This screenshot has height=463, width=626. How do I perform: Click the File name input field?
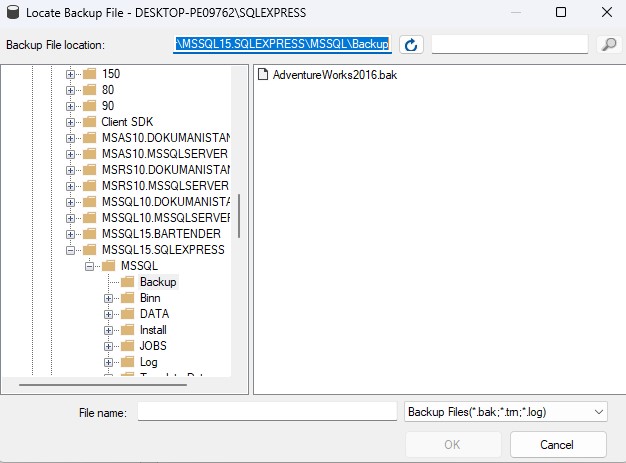(267, 412)
